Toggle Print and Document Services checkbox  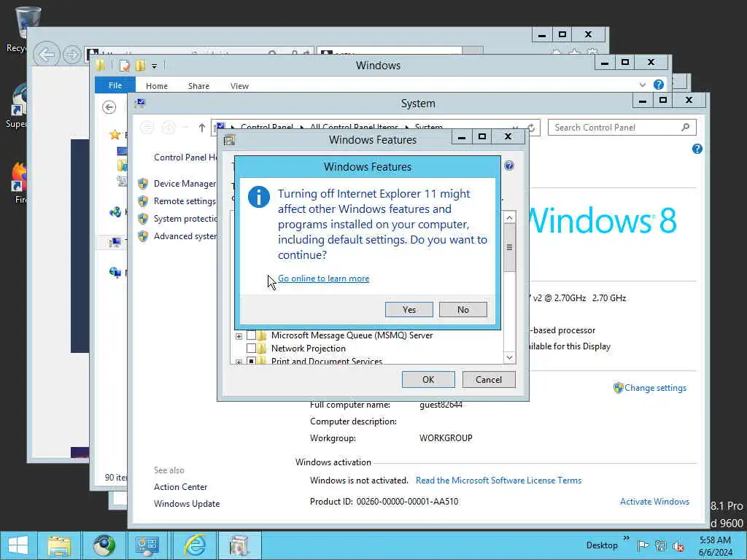[x=251, y=361]
